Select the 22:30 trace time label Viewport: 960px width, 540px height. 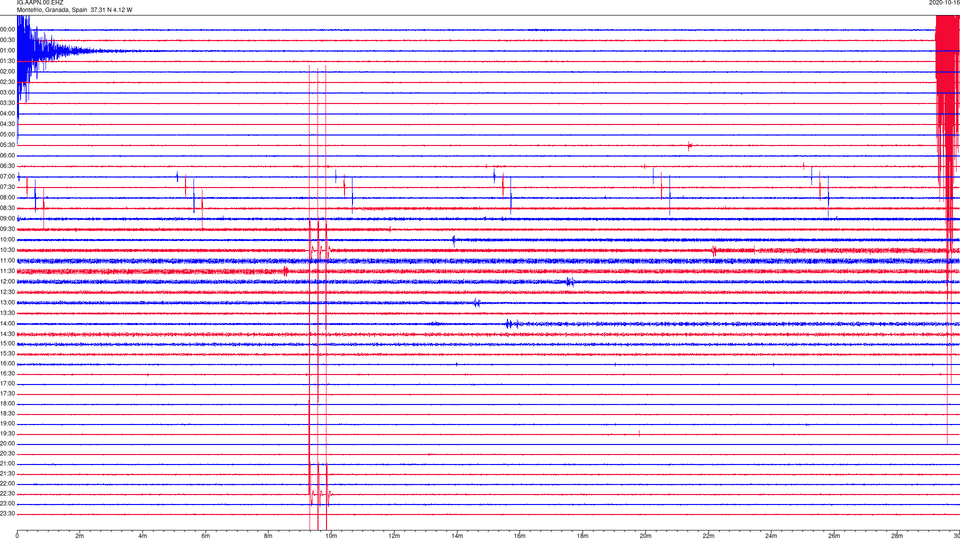point(8,493)
